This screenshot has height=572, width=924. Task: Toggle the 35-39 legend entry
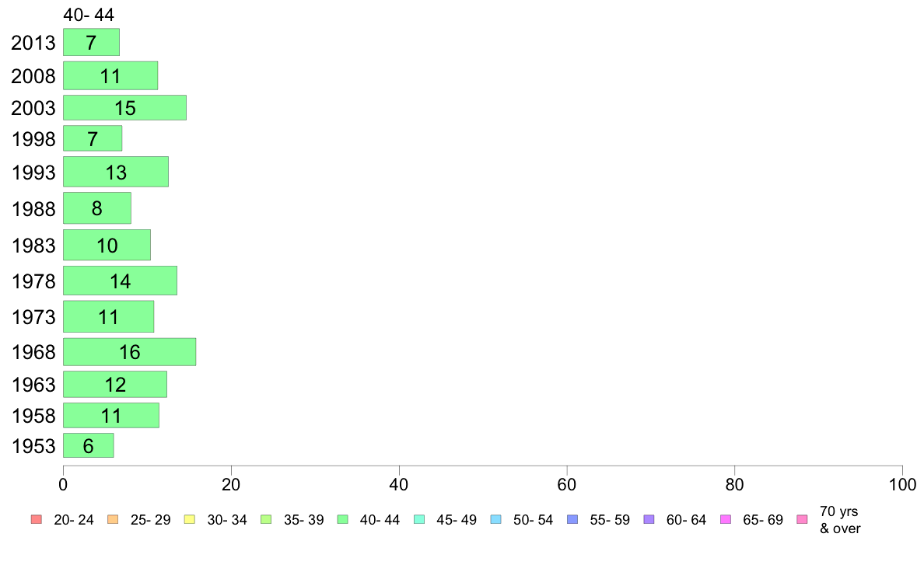292,520
